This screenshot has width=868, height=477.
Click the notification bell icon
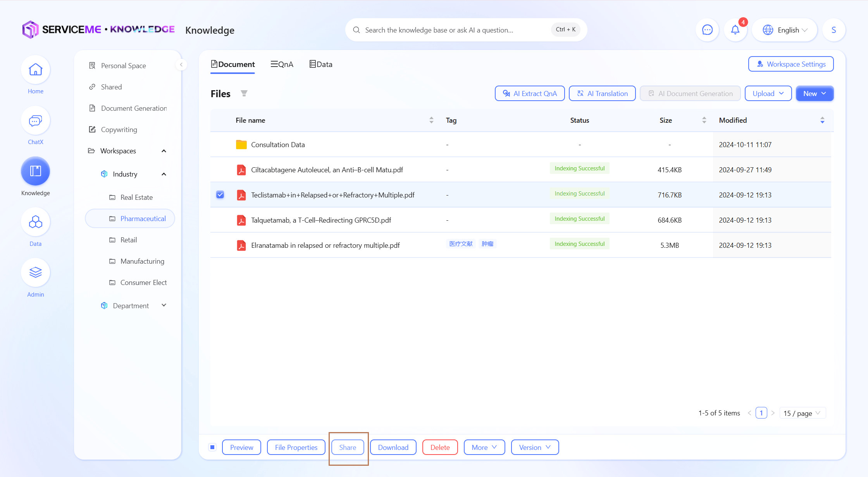click(x=735, y=30)
